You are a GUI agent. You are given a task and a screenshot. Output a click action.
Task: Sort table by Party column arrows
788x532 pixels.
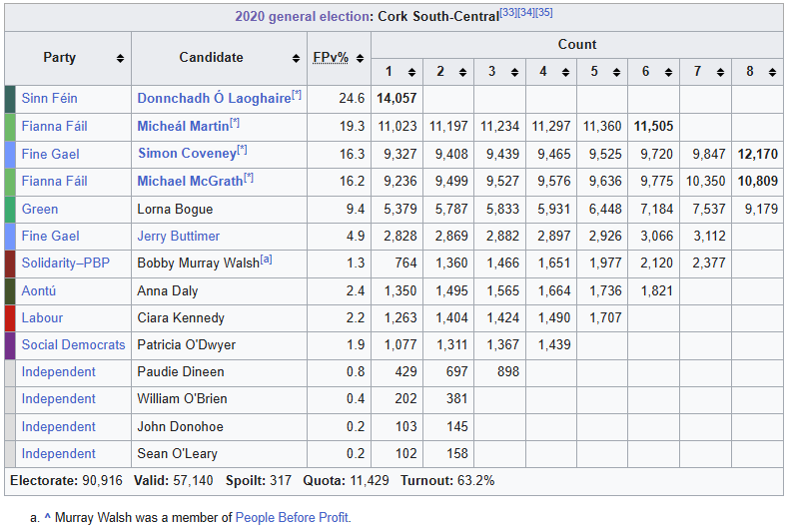(120, 59)
